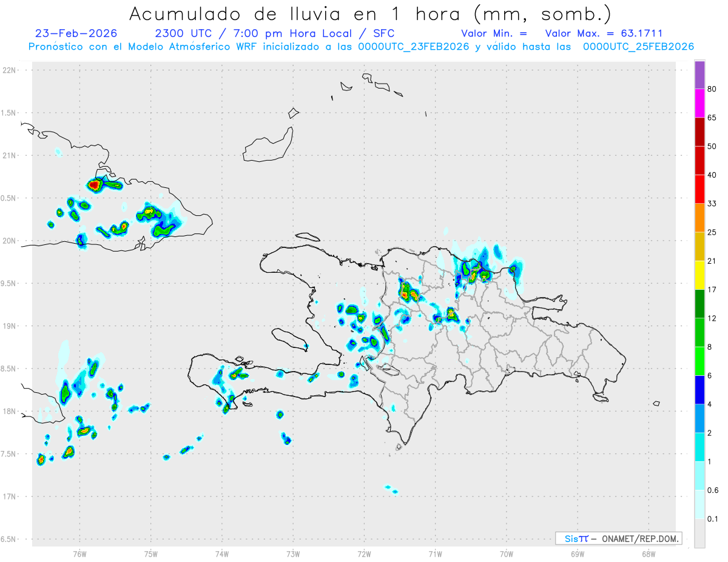This screenshot has height=562, width=728.
Task: Click the '7.5N' latitude label
Action: (8, 454)
